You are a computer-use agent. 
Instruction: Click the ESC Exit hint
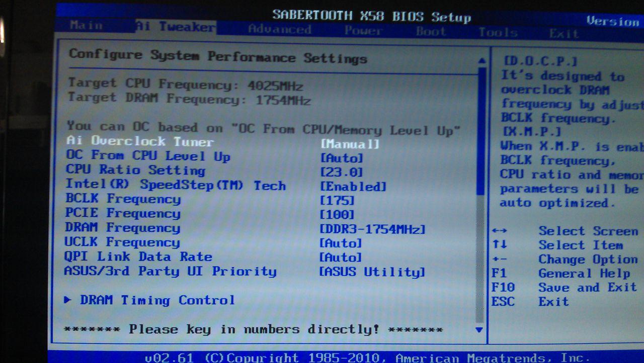(x=530, y=302)
